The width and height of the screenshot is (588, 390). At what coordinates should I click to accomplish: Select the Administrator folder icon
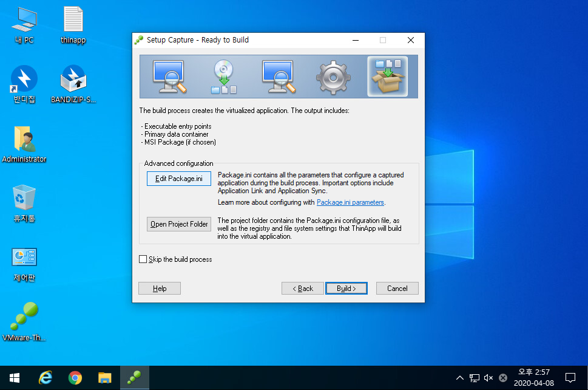24,144
